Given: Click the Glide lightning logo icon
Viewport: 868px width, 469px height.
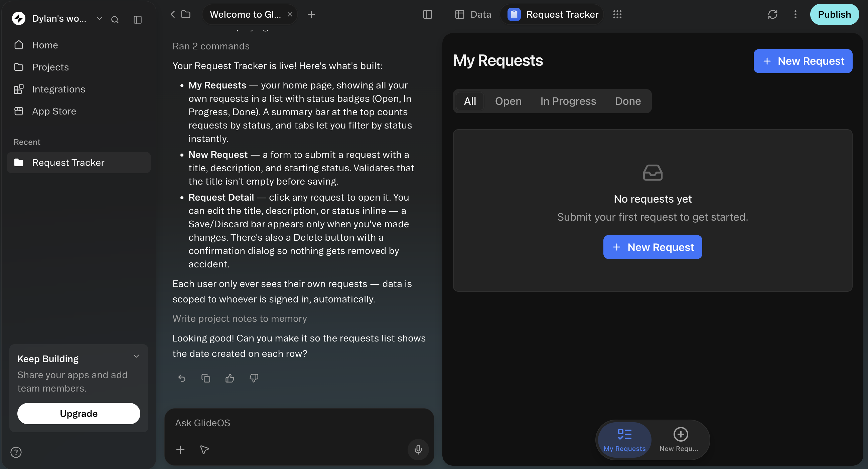Looking at the screenshot, I should click(x=18, y=18).
